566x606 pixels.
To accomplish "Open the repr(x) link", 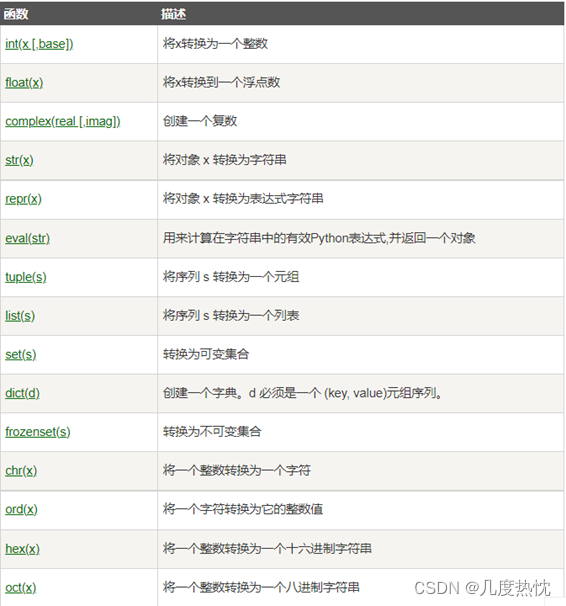I will pyautogui.click(x=23, y=199).
